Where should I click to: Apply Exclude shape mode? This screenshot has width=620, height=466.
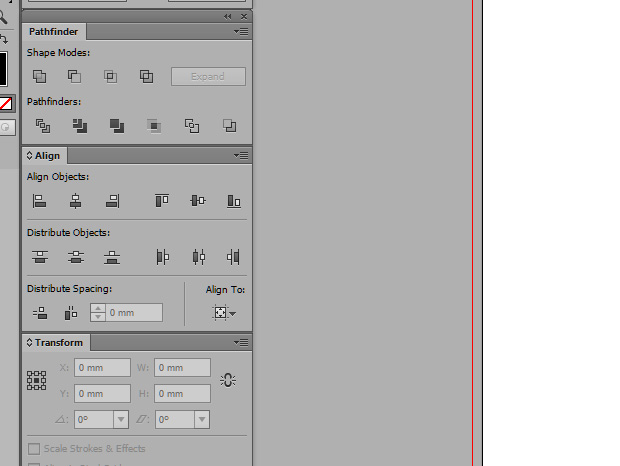pyautogui.click(x=146, y=76)
